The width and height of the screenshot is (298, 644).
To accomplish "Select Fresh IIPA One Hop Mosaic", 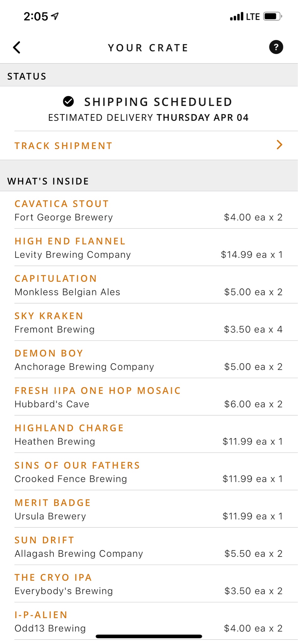I will (x=149, y=397).
